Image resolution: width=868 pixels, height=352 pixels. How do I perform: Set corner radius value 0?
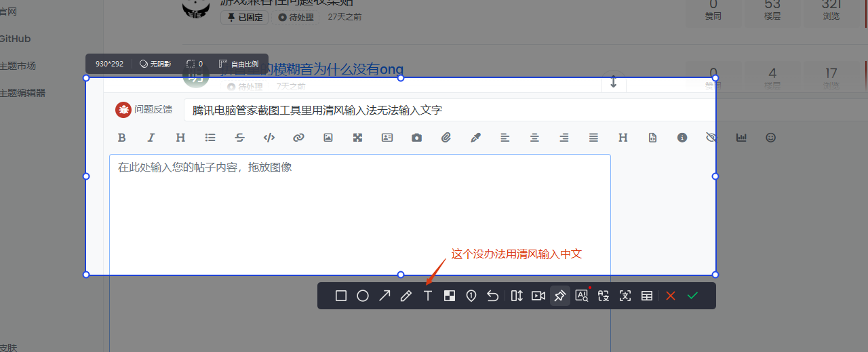195,64
